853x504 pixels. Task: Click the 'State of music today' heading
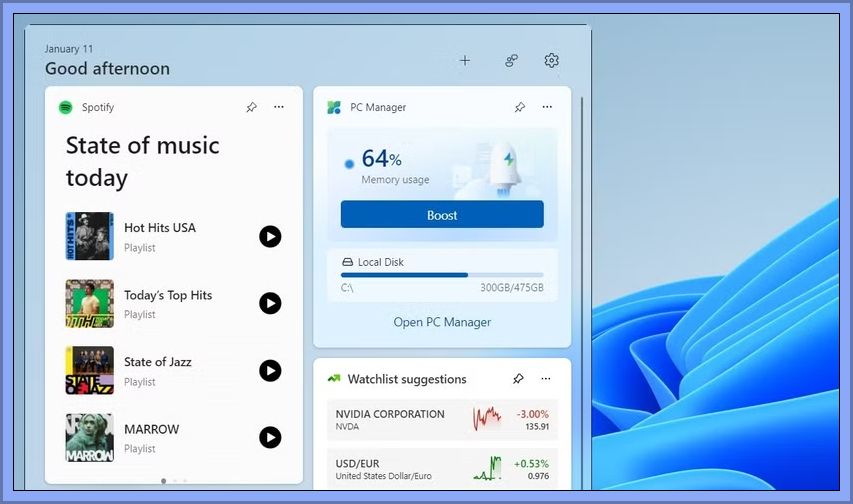click(x=143, y=162)
